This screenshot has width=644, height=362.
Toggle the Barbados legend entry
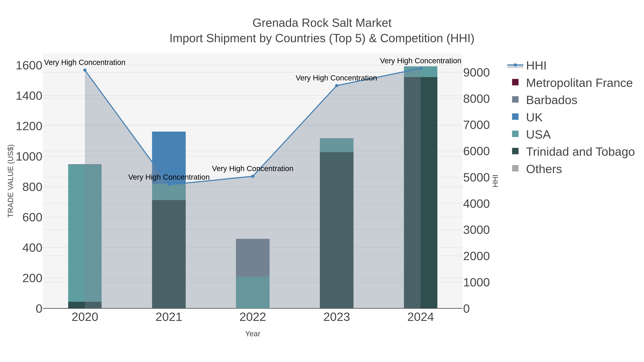pos(545,100)
